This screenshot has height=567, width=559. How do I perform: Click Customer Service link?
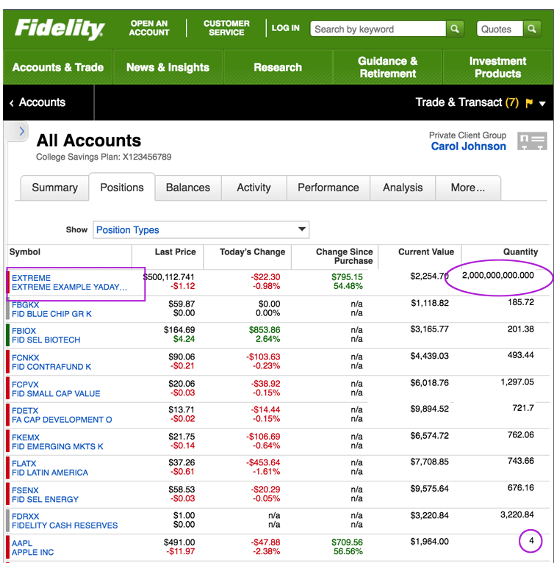(x=226, y=28)
